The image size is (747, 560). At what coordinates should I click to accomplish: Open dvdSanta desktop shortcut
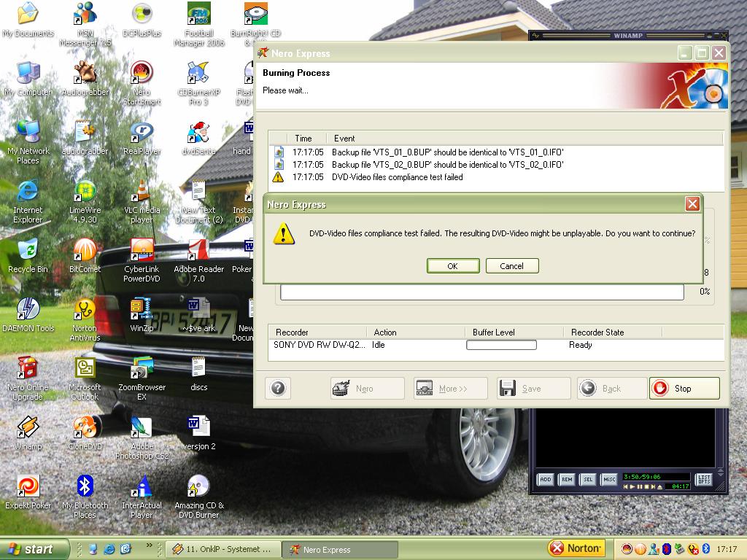(199, 138)
